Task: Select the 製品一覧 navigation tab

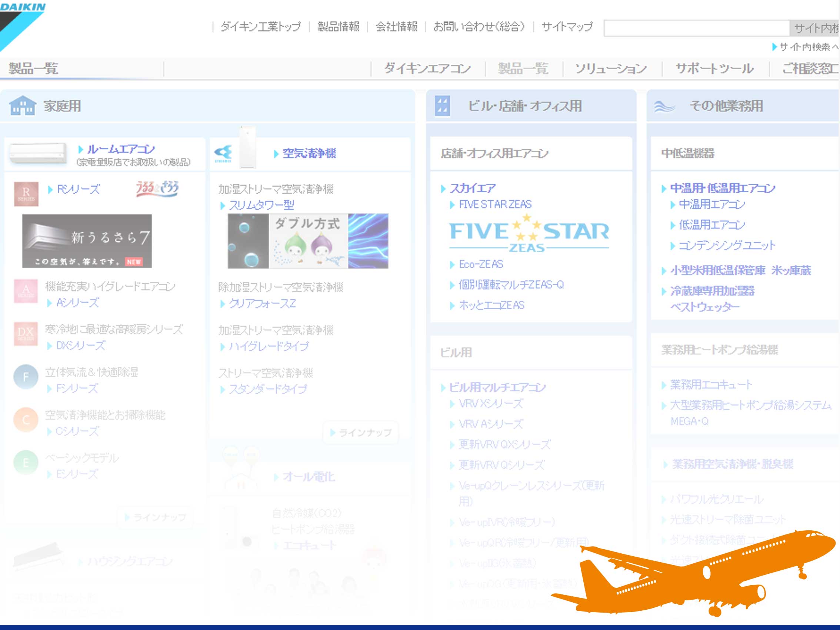Action: (x=523, y=69)
